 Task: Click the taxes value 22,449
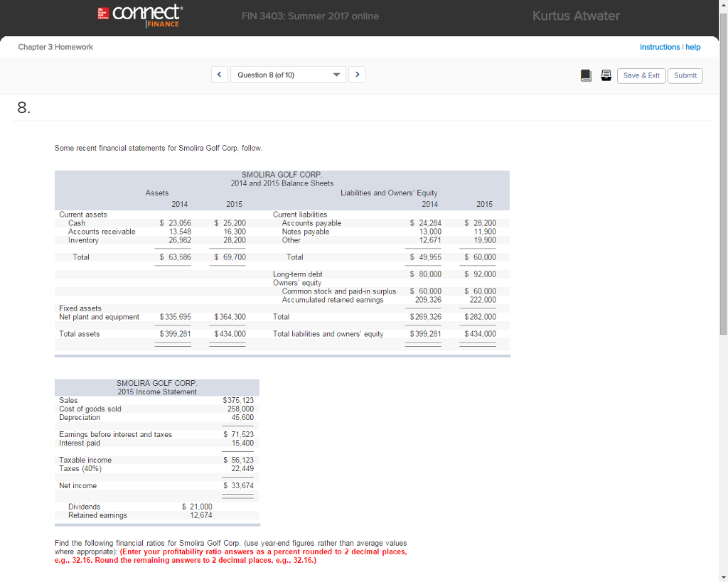[x=243, y=469]
